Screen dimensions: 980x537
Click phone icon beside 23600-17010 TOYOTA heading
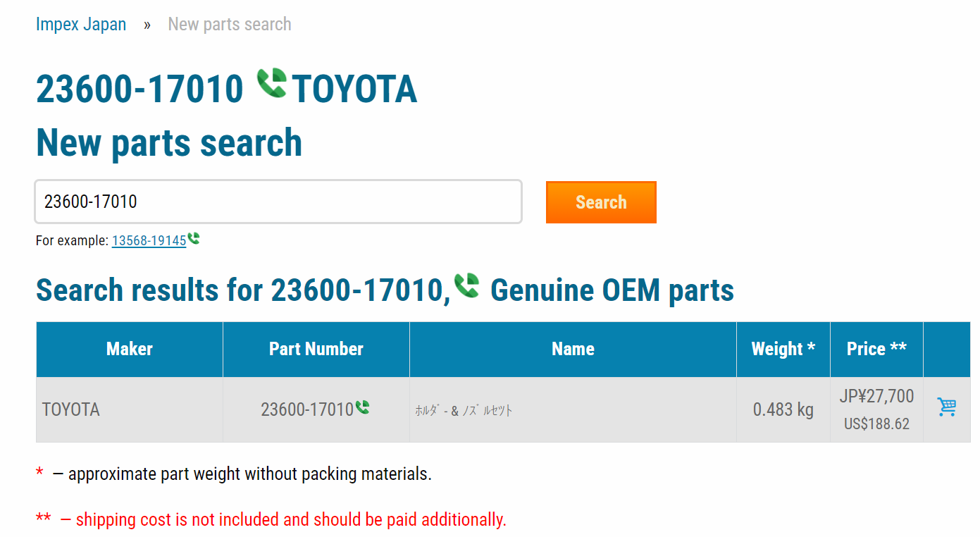[271, 83]
